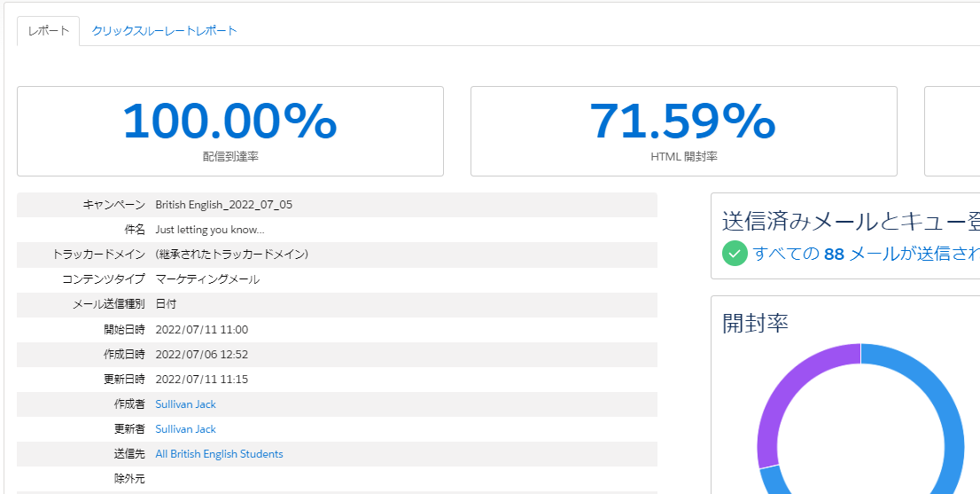Open Sullivan Jack link in 更新者 row
The width and height of the screenshot is (980, 494).
[185, 429]
